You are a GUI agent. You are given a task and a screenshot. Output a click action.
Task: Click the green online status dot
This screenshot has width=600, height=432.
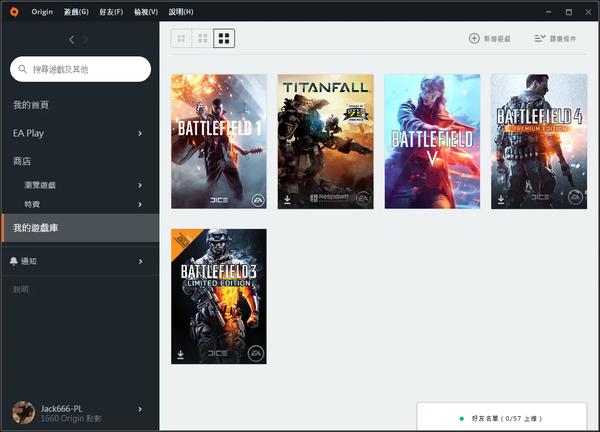click(x=462, y=419)
